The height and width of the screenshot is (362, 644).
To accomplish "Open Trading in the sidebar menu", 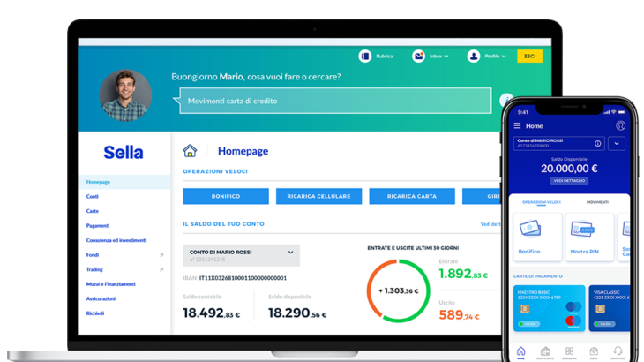I will [x=94, y=269].
